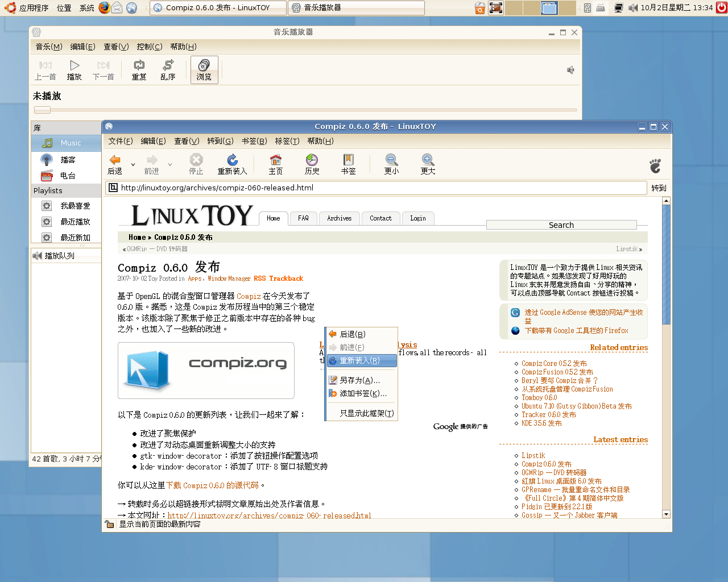The width and height of the screenshot is (728, 582).
Task: Open the 音乐(M) menu in music player
Action: tap(49, 47)
